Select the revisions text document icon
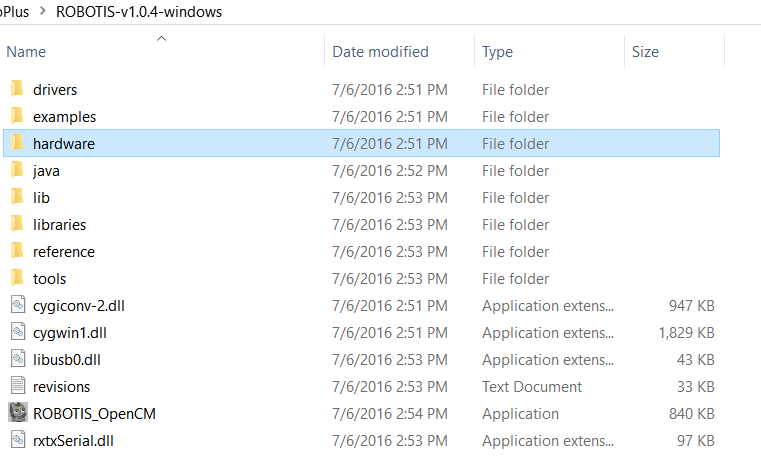The width and height of the screenshot is (761, 472). point(18,386)
